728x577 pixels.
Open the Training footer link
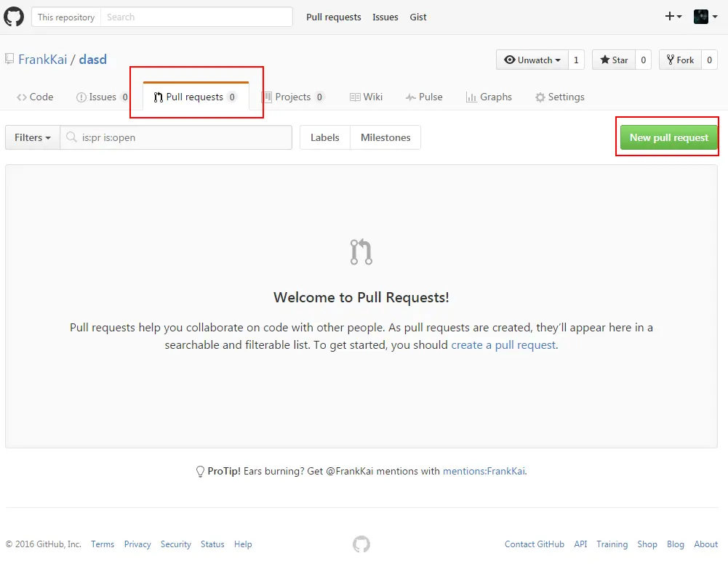tap(612, 544)
